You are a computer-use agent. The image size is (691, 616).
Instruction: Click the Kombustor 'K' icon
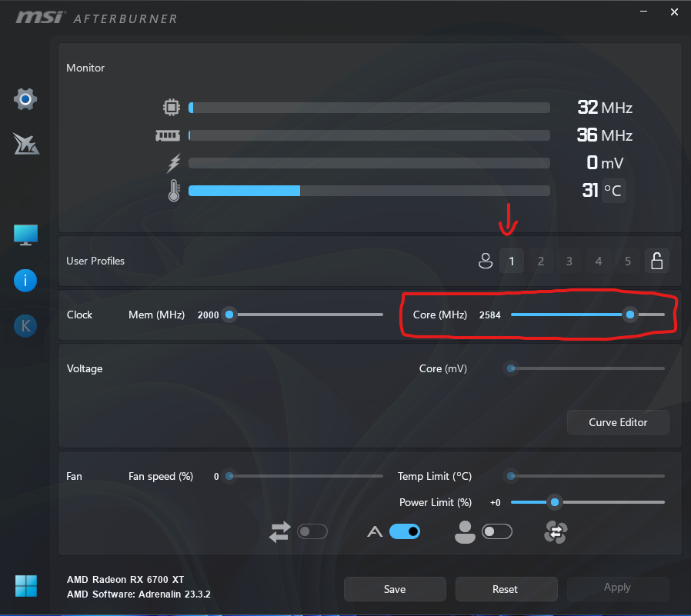tap(25, 326)
